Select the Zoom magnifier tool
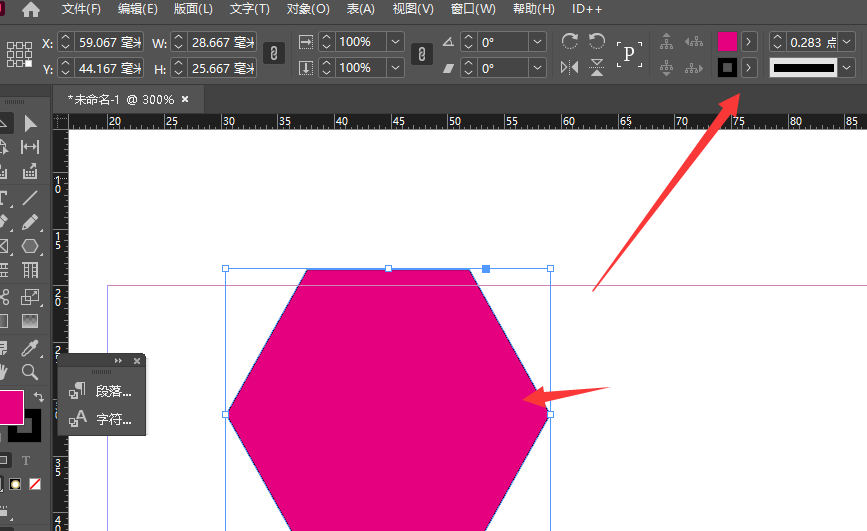 [30, 372]
